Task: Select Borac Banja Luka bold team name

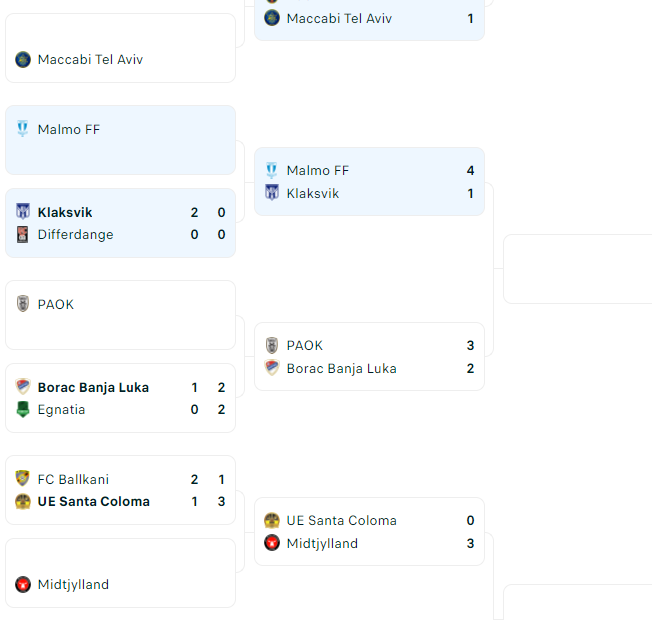Action: coord(93,387)
